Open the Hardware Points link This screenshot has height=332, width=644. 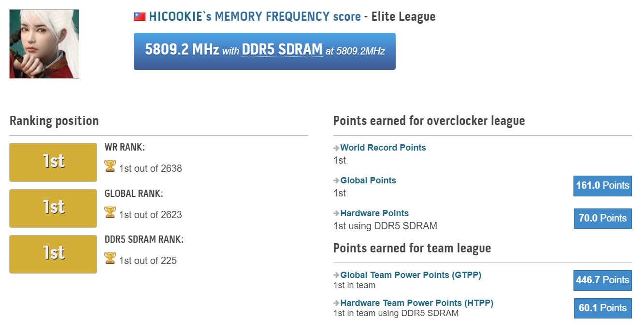pyautogui.click(x=374, y=213)
